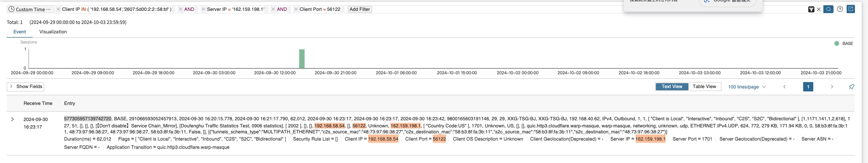Click the Add Filter button
Screen dimensions: 868x163
coord(359,9)
